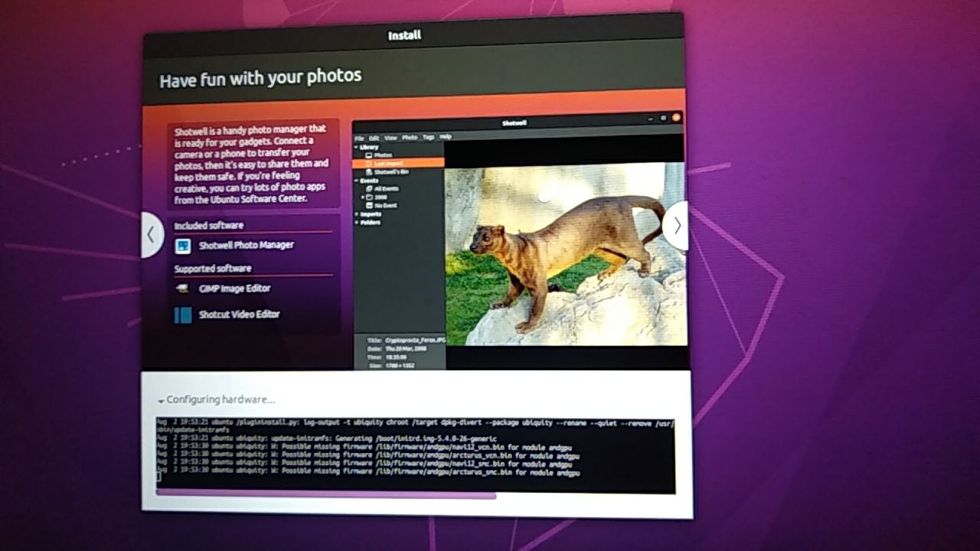The width and height of the screenshot is (980, 551).
Task: Select Photos in Shotwell Library tree
Action: point(383,155)
